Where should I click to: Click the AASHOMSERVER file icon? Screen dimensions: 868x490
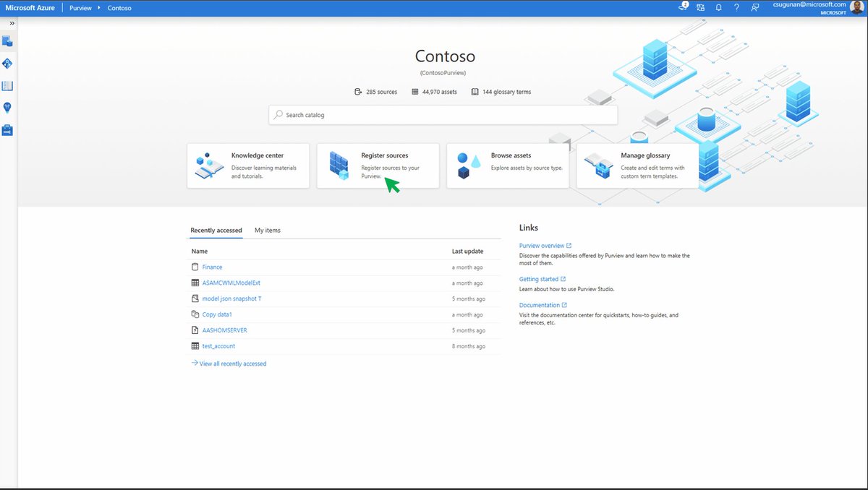195,330
